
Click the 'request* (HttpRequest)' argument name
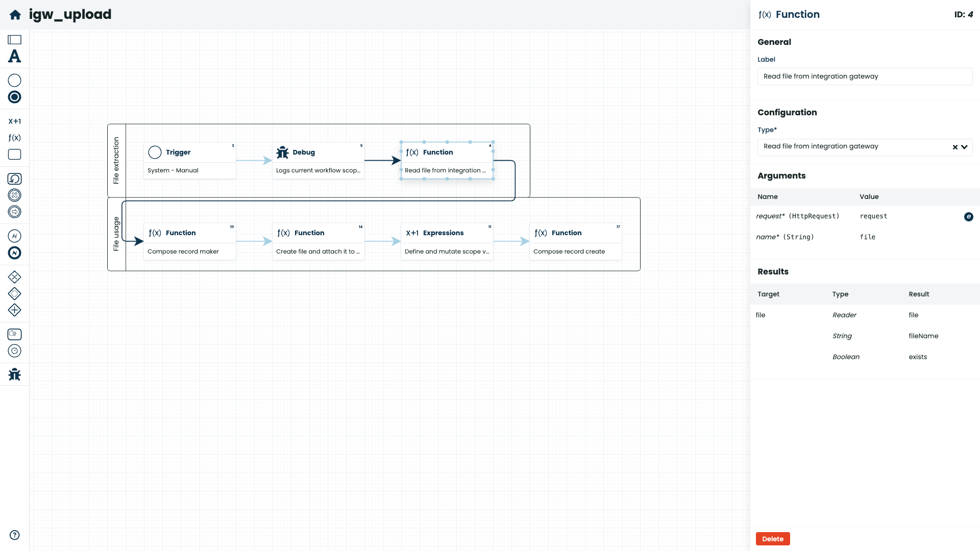click(x=797, y=216)
